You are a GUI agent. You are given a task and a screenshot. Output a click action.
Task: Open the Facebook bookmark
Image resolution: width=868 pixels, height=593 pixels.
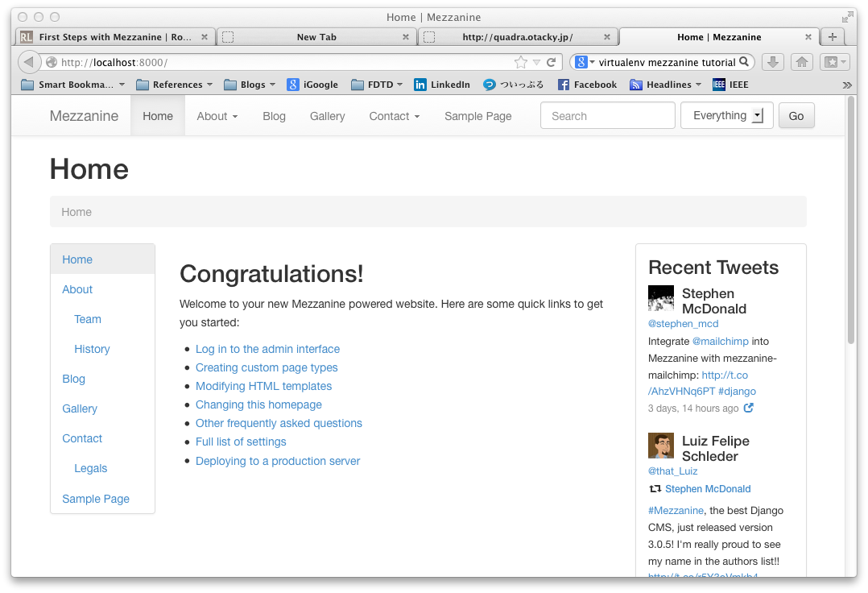[587, 85]
